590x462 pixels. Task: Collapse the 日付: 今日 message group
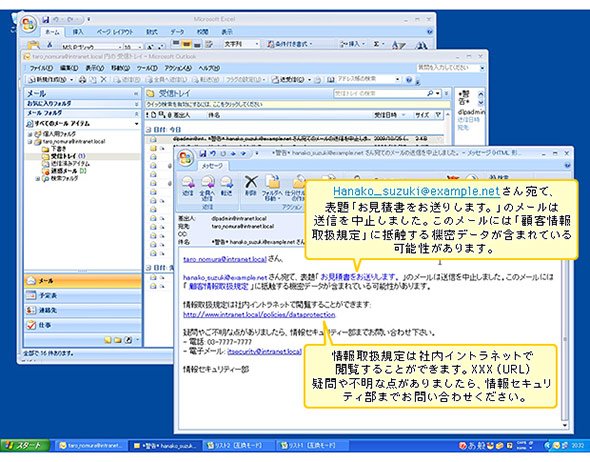pos(148,129)
